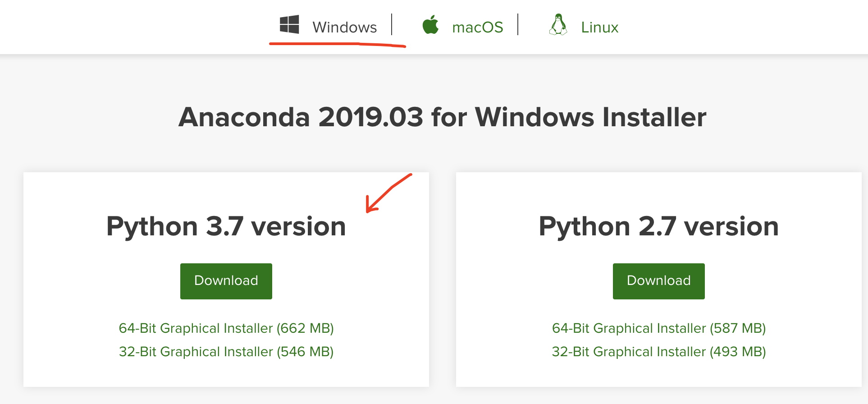
Task: Click the red underline beneath Windows
Action: pyautogui.click(x=338, y=44)
